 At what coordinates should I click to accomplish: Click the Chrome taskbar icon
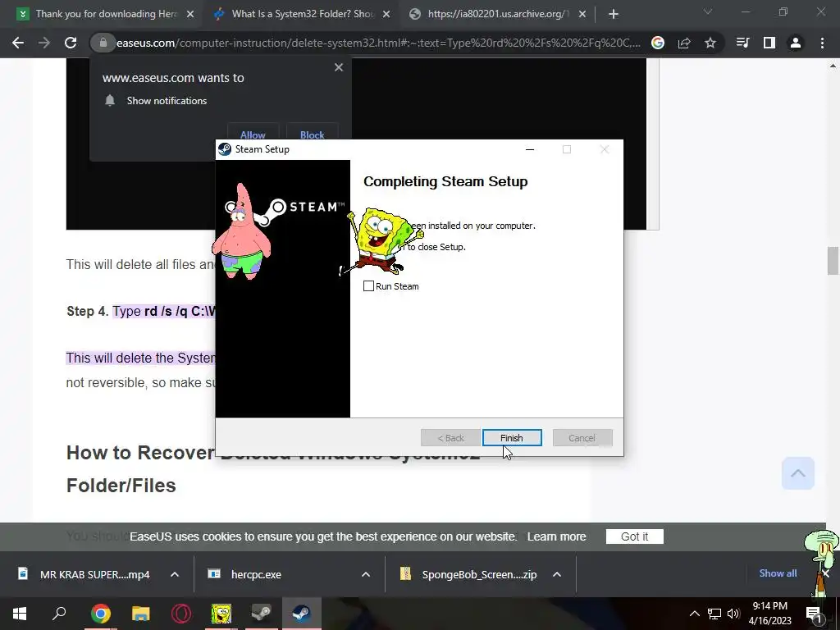pos(100,614)
